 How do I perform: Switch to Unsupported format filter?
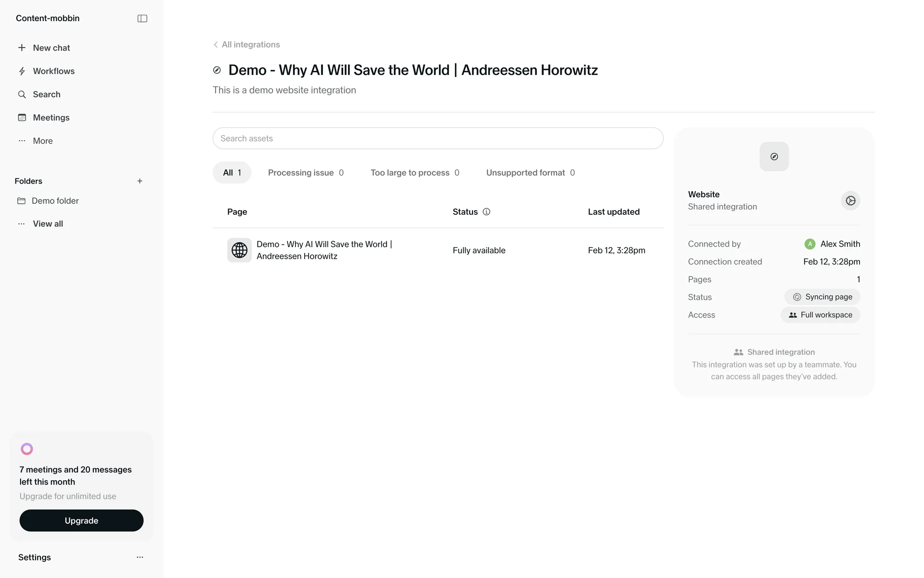[x=530, y=173]
